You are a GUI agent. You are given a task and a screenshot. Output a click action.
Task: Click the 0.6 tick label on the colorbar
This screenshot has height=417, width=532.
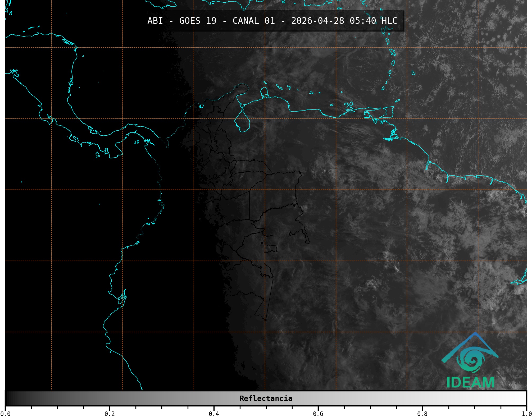(318, 414)
